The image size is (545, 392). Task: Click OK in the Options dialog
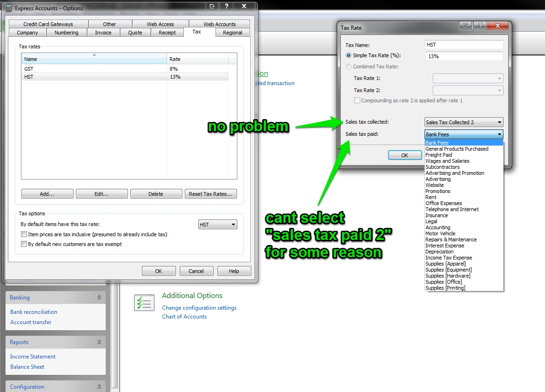[x=159, y=271]
